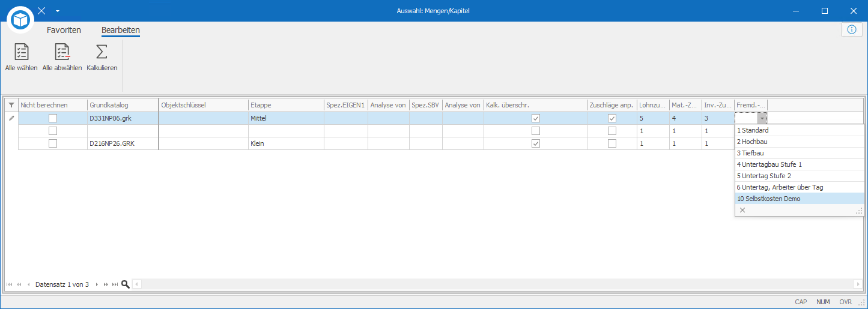
Task: Toggle Zuschläge anp. in the Klein row
Action: tap(612, 143)
